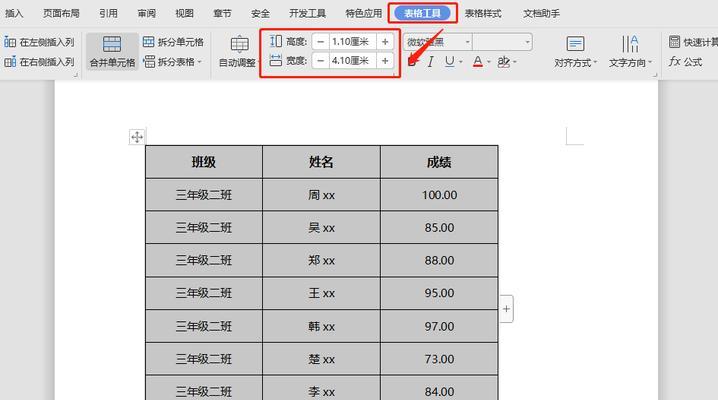Image resolution: width=718 pixels, height=400 pixels.
Task: Open the References (引用) tab
Action: click(x=108, y=14)
